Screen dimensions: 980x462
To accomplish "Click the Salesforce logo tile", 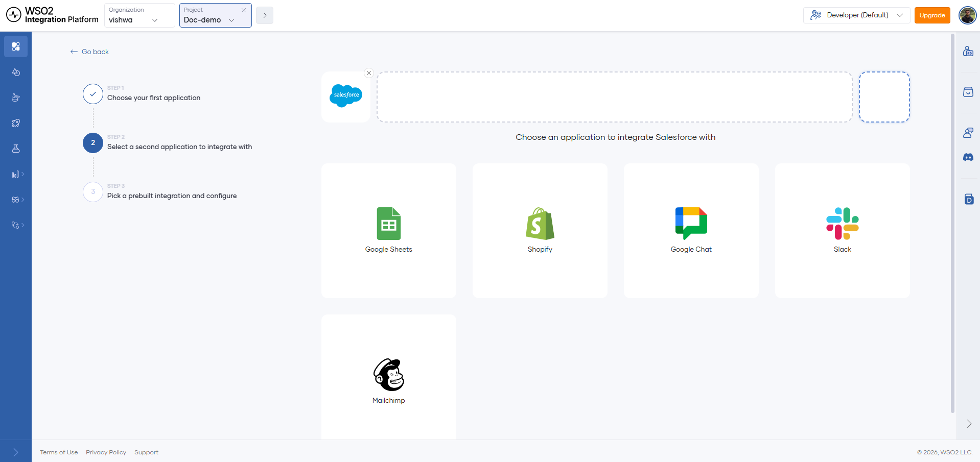I will click(346, 97).
